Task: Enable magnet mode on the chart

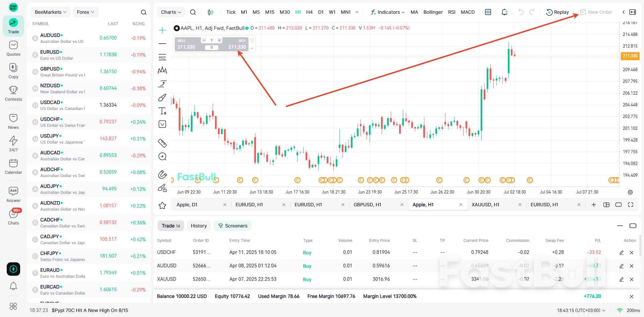Action: pyautogui.click(x=162, y=174)
